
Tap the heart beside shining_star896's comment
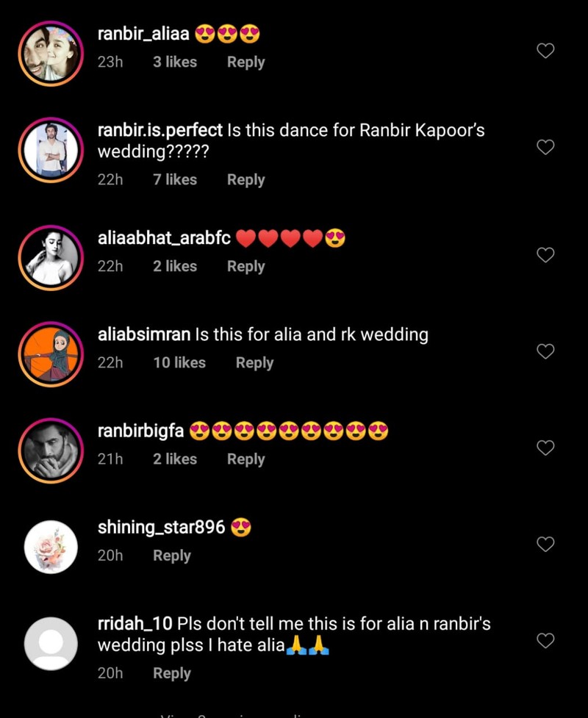point(545,544)
